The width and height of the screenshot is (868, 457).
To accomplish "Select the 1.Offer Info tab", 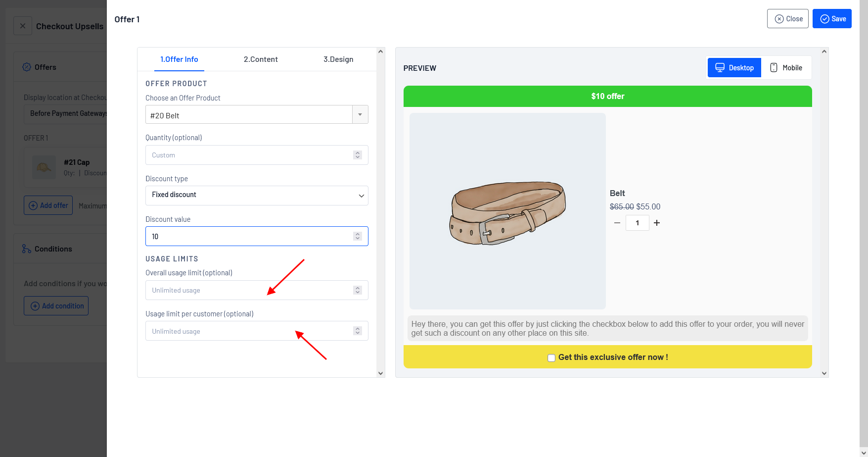I will 179,59.
